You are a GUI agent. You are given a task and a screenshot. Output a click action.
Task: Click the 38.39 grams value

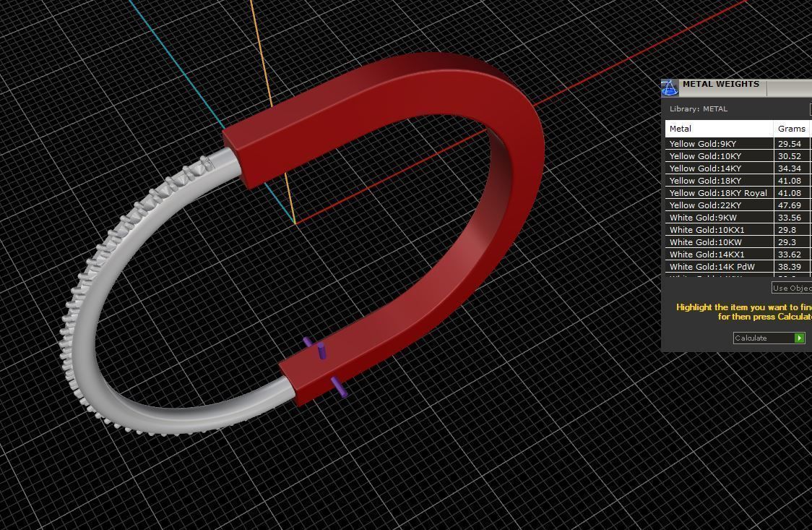click(x=789, y=267)
